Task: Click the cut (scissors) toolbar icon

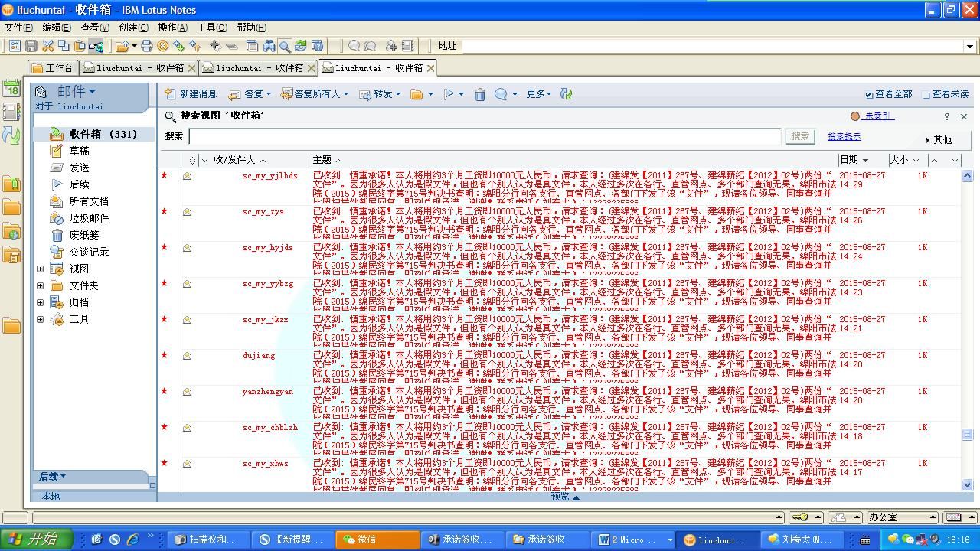Action: coord(47,46)
